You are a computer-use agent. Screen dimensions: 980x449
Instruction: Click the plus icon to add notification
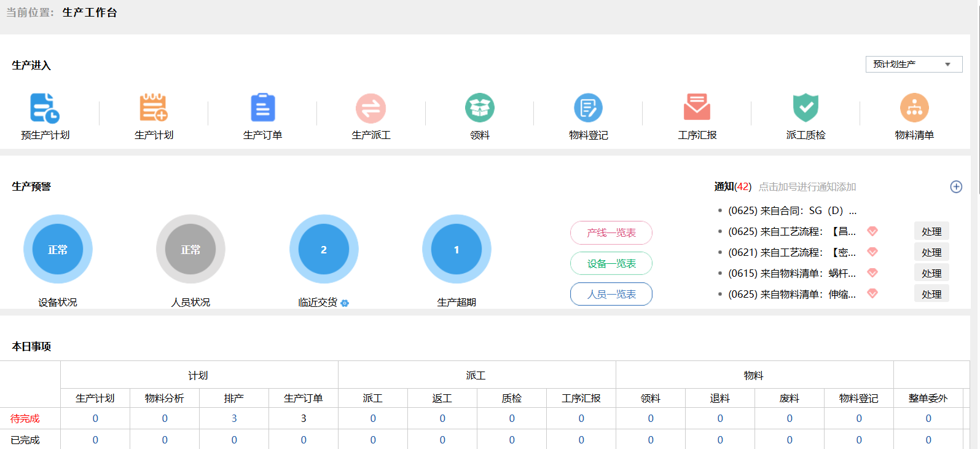coord(956,187)
